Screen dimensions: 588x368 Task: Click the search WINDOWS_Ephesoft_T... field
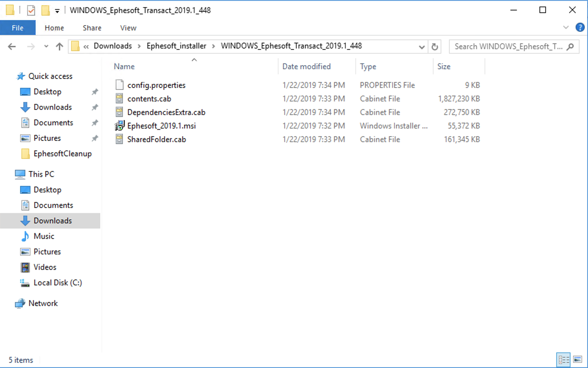coord(514,47)
